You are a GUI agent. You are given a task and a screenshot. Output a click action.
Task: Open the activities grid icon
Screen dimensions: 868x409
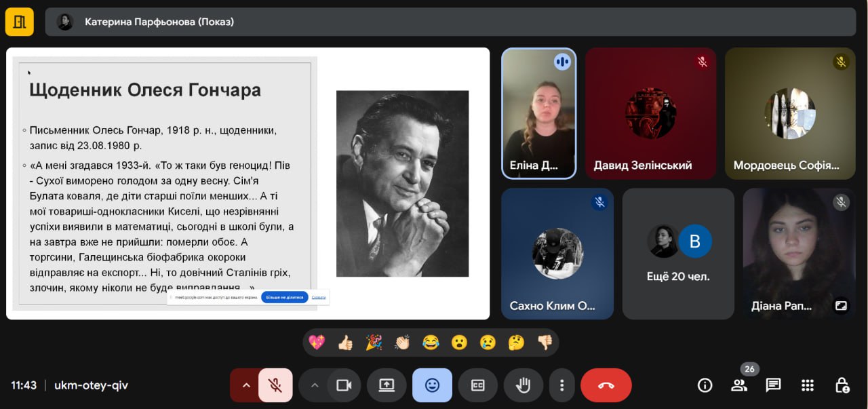point(807,385)
